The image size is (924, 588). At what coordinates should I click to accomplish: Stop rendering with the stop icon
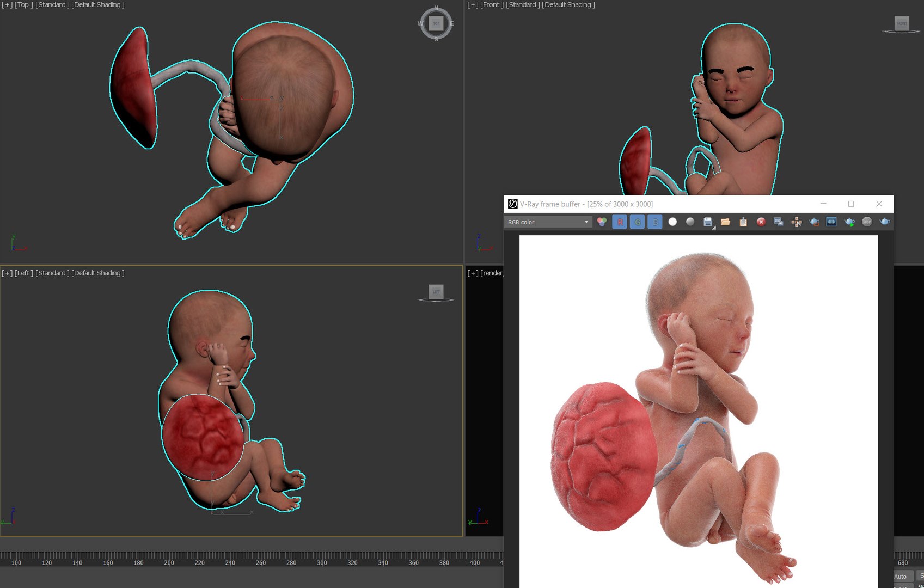point(867,222)
